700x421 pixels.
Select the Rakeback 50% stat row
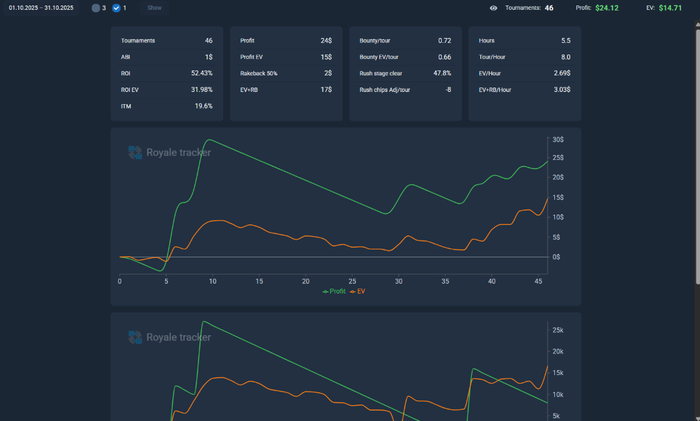(x=286, y=73)
